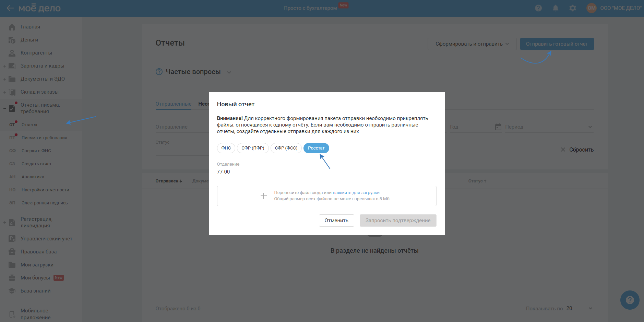Collapse the Отчеты, письма, требования section
Screen dimensions: 644x322
(x=5, y=108)
